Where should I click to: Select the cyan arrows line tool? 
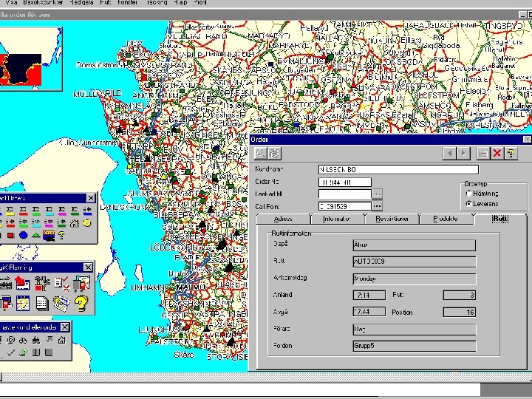click(x=36, y=223)
